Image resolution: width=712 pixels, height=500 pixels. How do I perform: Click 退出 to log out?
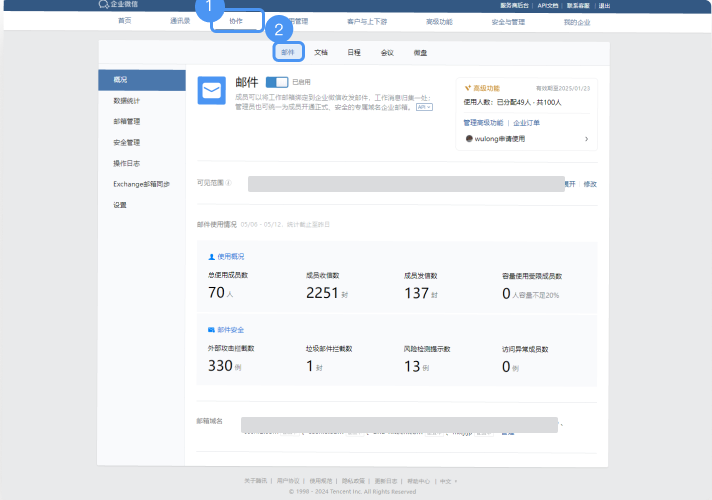[604, 5]
